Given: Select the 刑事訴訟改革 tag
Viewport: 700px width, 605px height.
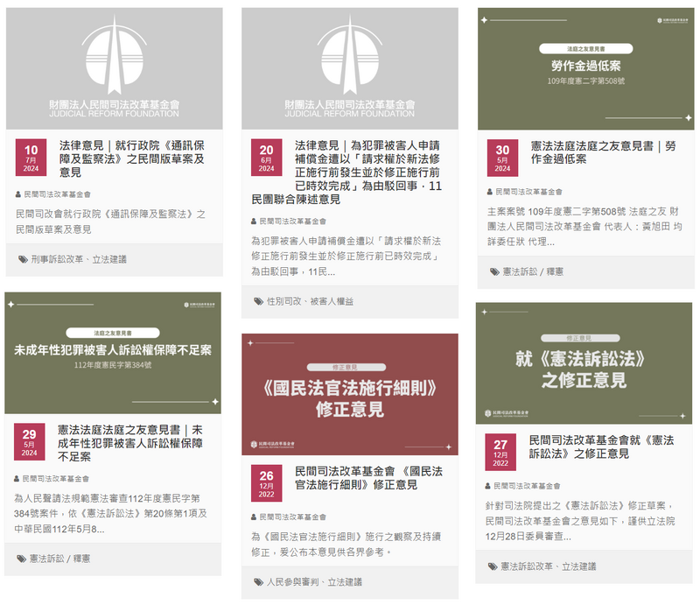Looking at the screenshot, I should (x=57, y=259).
